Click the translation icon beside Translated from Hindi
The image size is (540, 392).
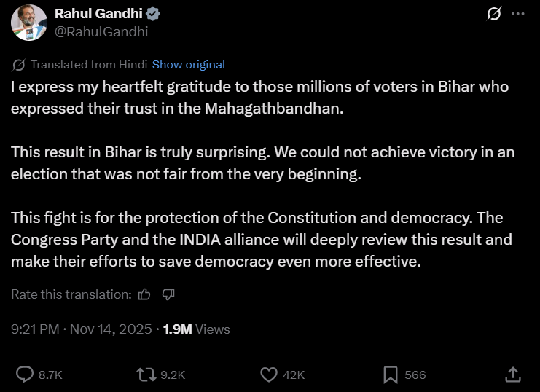pyautogui.click(x=19, y=65)
